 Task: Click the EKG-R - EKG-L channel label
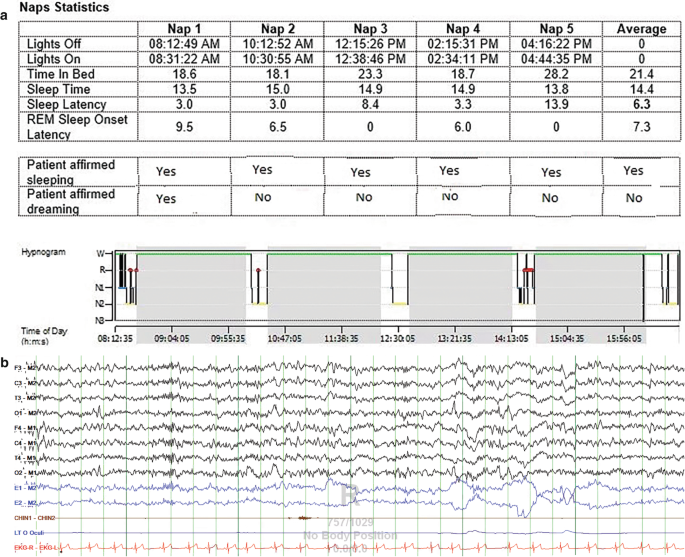click(x=28, y=548)
